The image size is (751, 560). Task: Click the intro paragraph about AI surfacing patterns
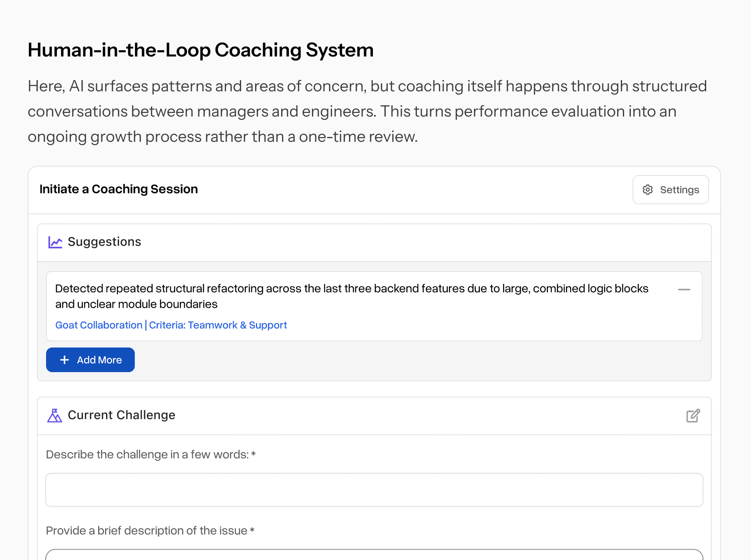click(367, 111)
